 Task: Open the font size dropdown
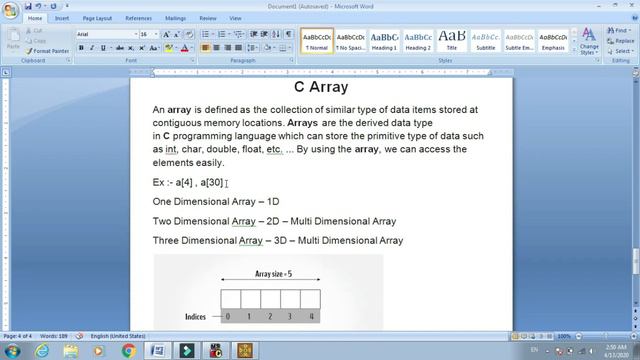pos(156,35)
